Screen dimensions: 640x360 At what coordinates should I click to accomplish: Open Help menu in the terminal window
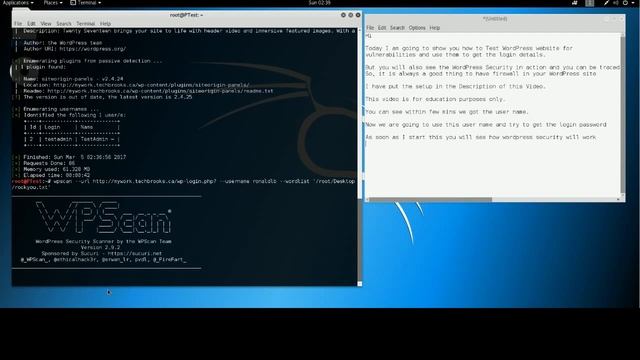(x=105, y=24)
